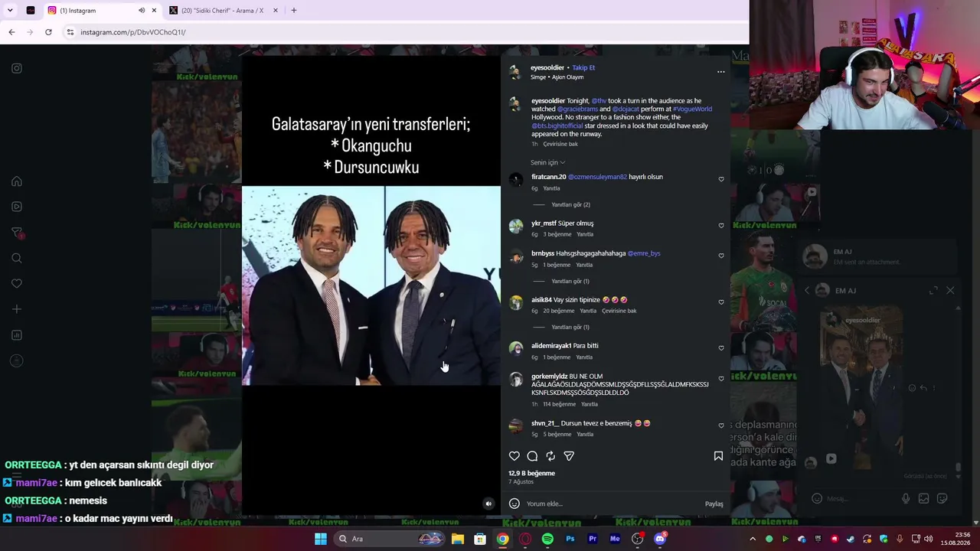Like firatcann.20's comment
The height and width of the screenshot is (551, 980).
tap(721, 179)
